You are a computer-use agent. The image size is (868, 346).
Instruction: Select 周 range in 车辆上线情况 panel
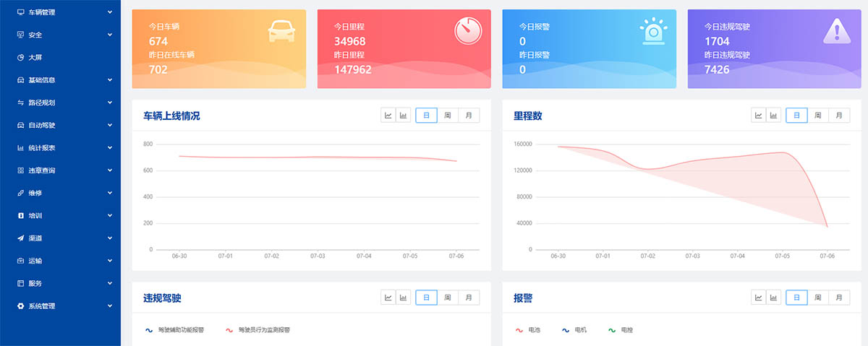click(448, 116)
